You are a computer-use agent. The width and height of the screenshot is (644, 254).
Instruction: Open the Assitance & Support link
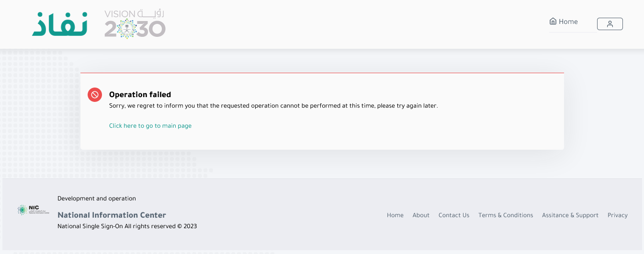pyautogui.click(x=570, y=215)
